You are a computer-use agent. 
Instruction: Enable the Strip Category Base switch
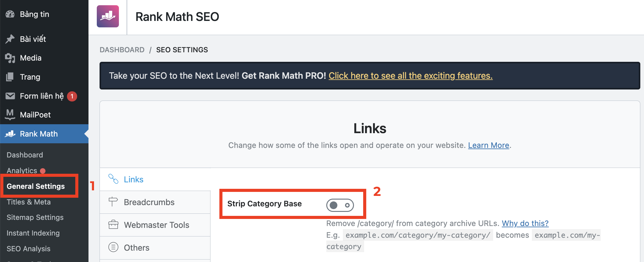click(x=340, y=205)
